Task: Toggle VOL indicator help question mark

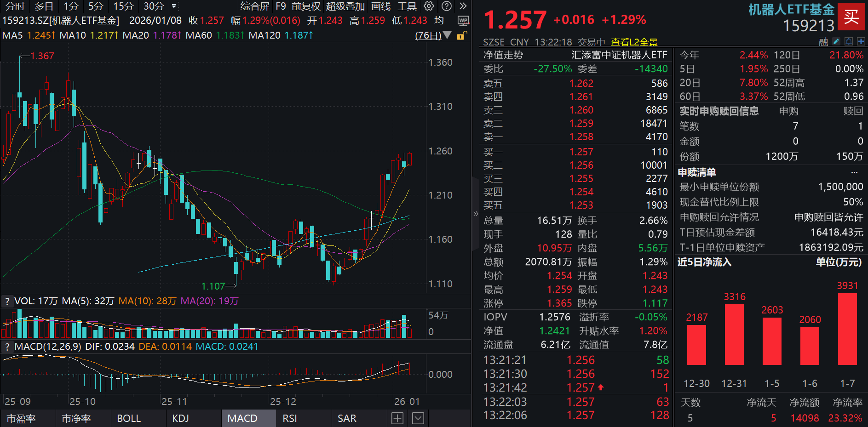Action: click(x=7, y=302)
